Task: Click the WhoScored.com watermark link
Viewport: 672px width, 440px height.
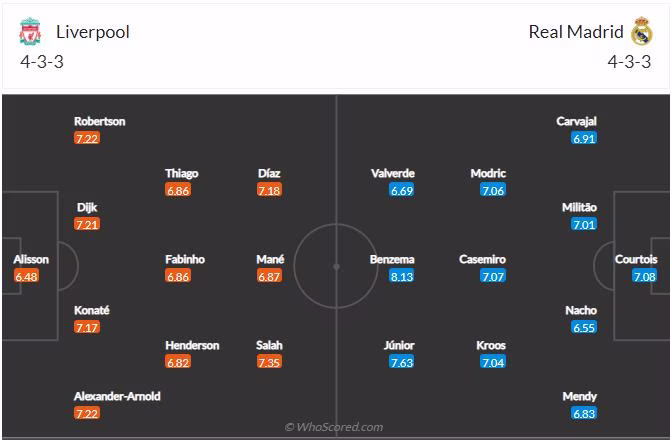Action: 334,427
